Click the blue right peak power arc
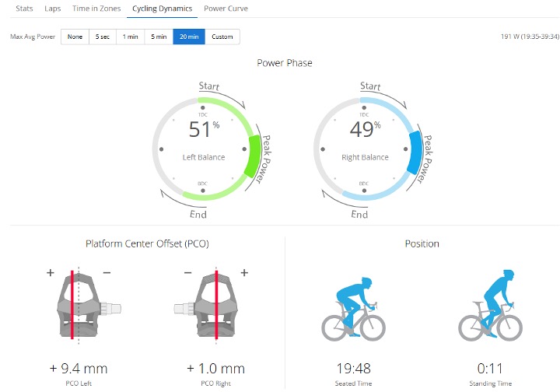The image size is (560, 392). [414, 153]
